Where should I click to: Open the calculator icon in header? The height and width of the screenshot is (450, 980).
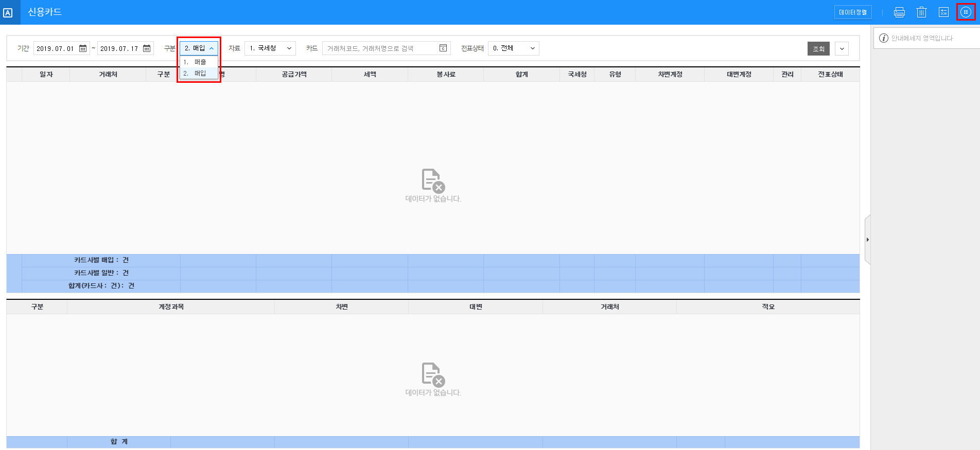point(943,12)
